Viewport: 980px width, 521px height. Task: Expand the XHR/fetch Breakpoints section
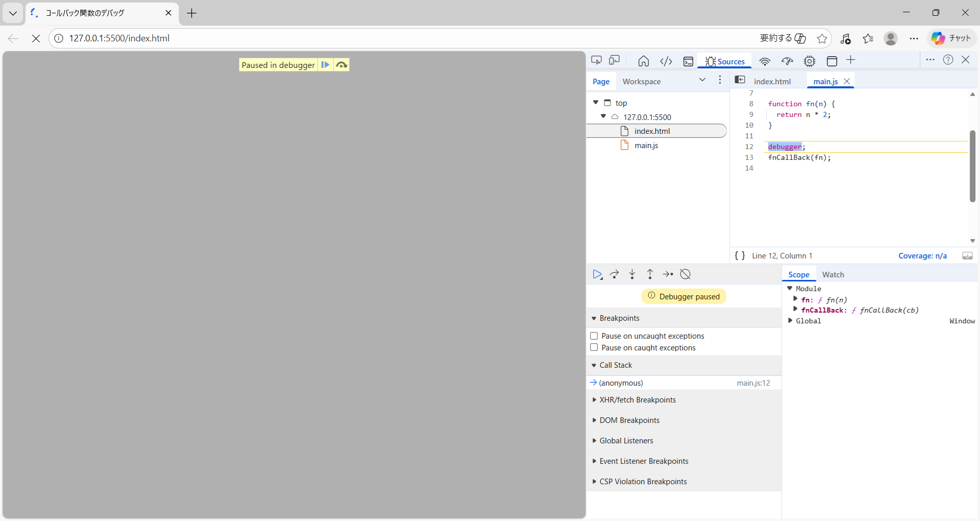pos(638,400)
